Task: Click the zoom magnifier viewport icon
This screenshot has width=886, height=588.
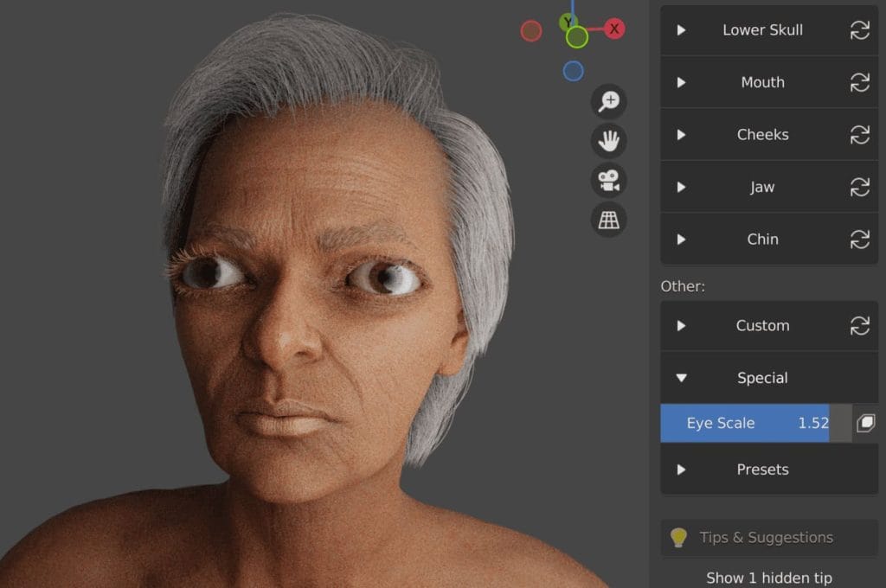Action: (609, 101)
